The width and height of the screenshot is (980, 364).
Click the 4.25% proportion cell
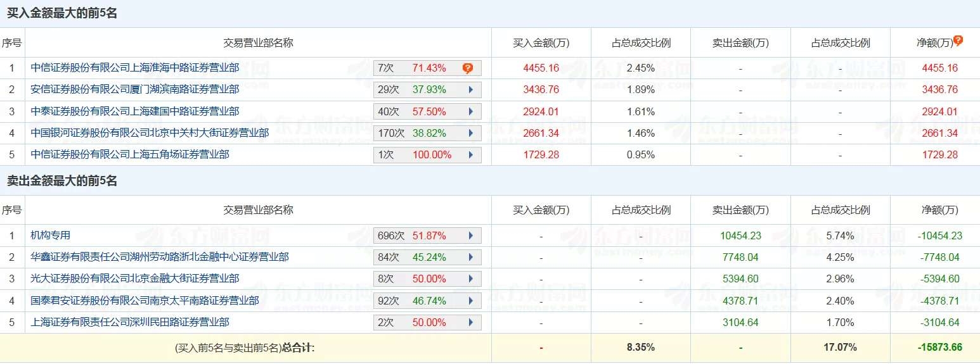(840, 257)
